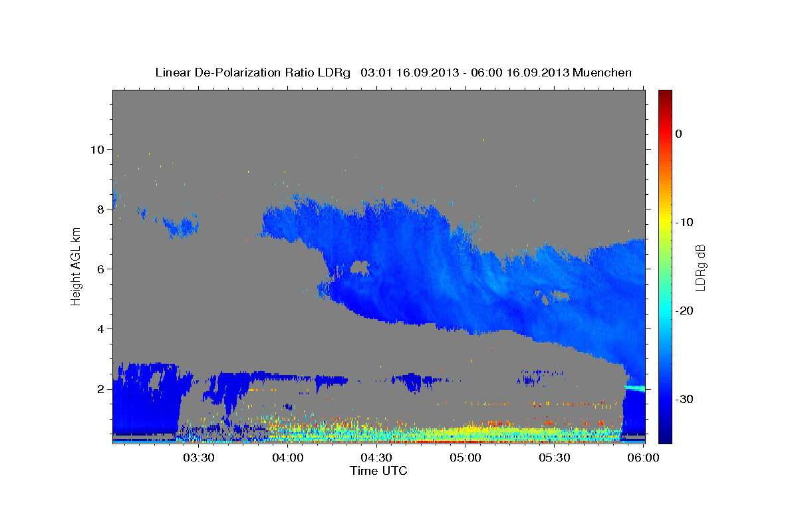Click the 05:30 time tick label
Viewport: 798px width, 532px height.
pos(555,458)
